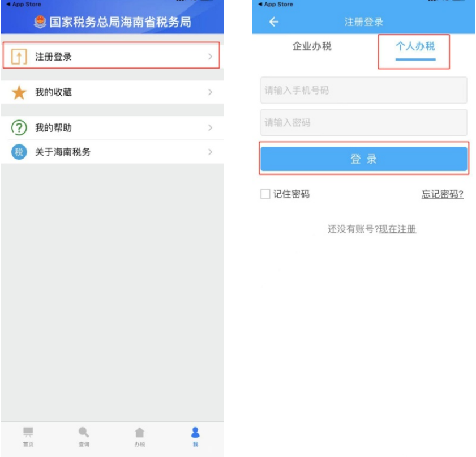Focus the 请输入密码 password field
The image size is (476, 457).
pos(363,123)
